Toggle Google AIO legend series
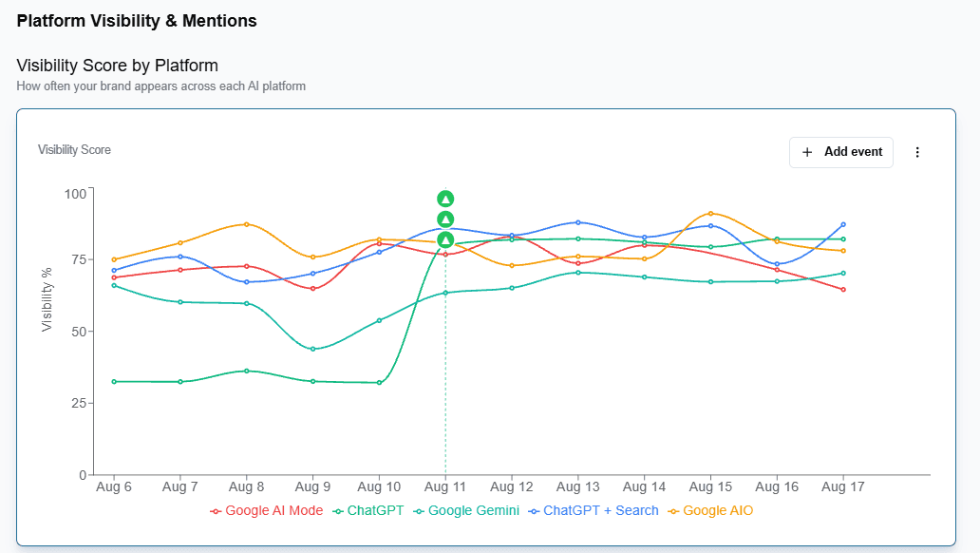Screen dimensions: 980x553 (710, 510)
